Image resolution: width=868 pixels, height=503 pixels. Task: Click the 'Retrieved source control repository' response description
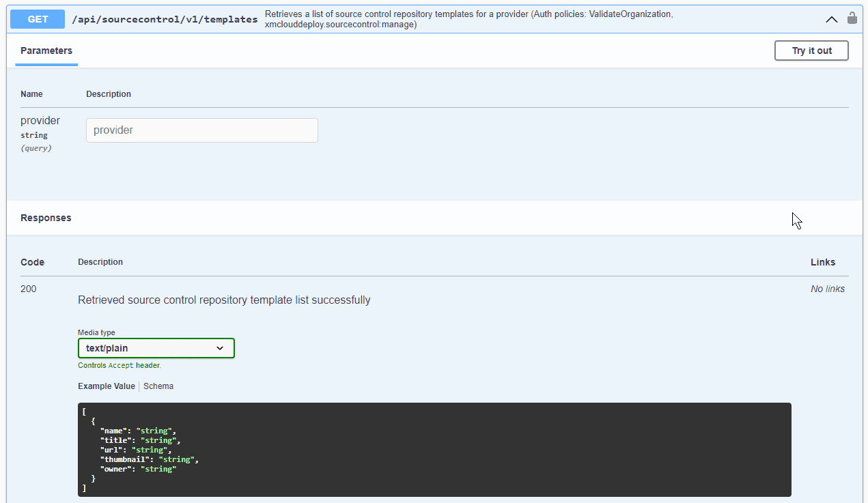point(224,300)
